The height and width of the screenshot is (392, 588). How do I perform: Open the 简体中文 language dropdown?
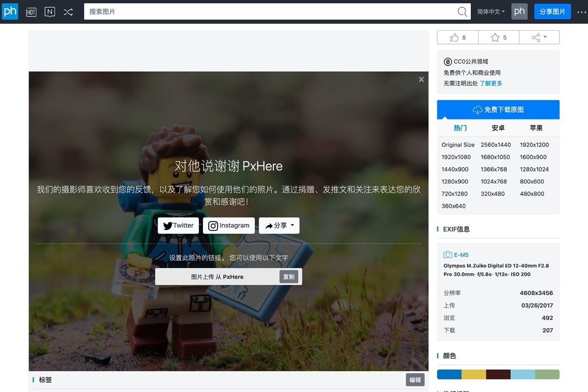pyautogui.click(x=491, y=11)
